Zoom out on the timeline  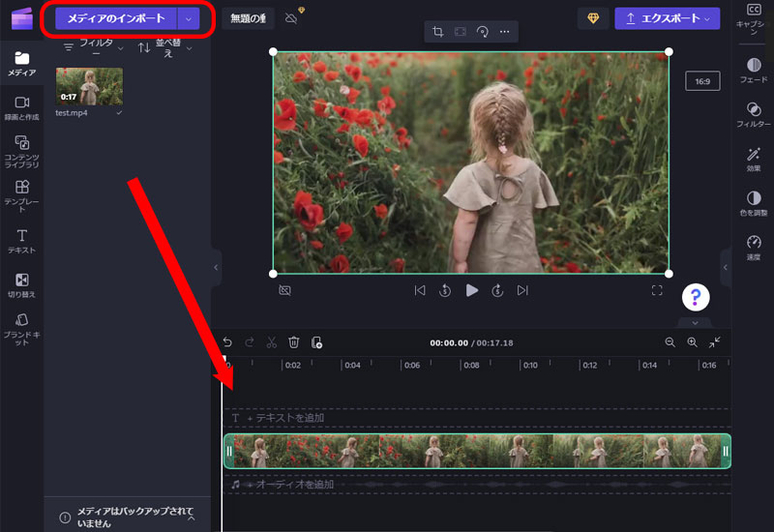coord(670,342)
